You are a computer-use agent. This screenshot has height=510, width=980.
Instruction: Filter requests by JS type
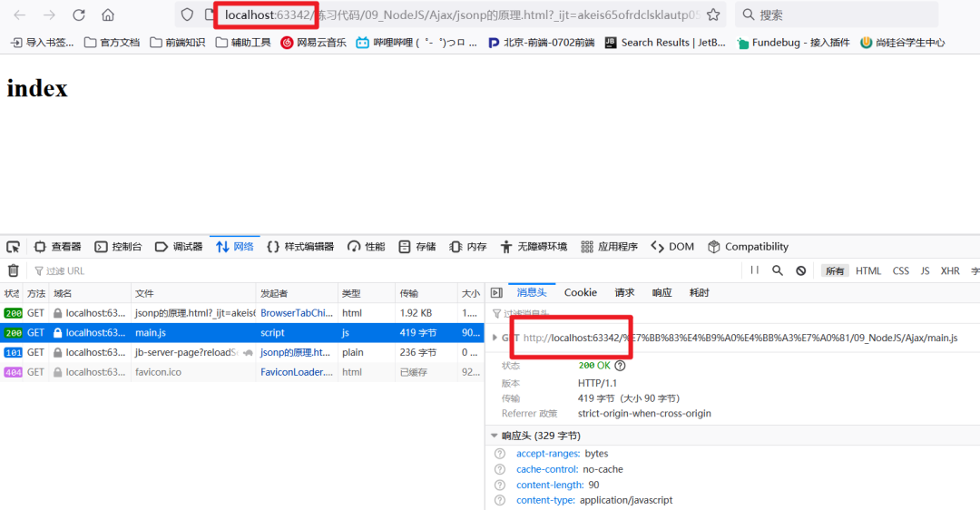pos(925,270)
